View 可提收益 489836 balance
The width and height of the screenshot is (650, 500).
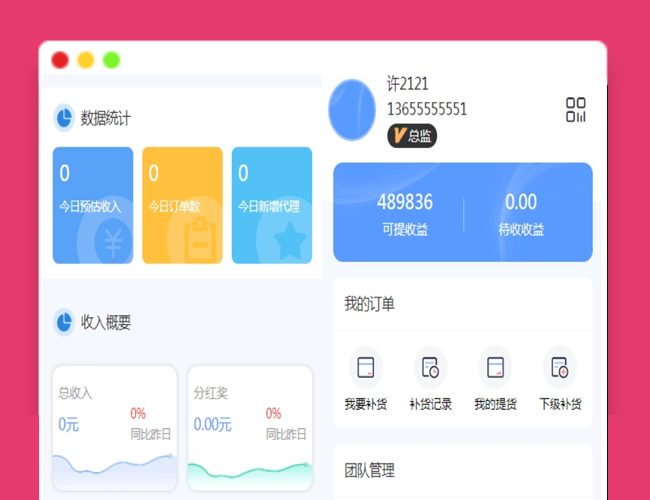coord(405,214)
